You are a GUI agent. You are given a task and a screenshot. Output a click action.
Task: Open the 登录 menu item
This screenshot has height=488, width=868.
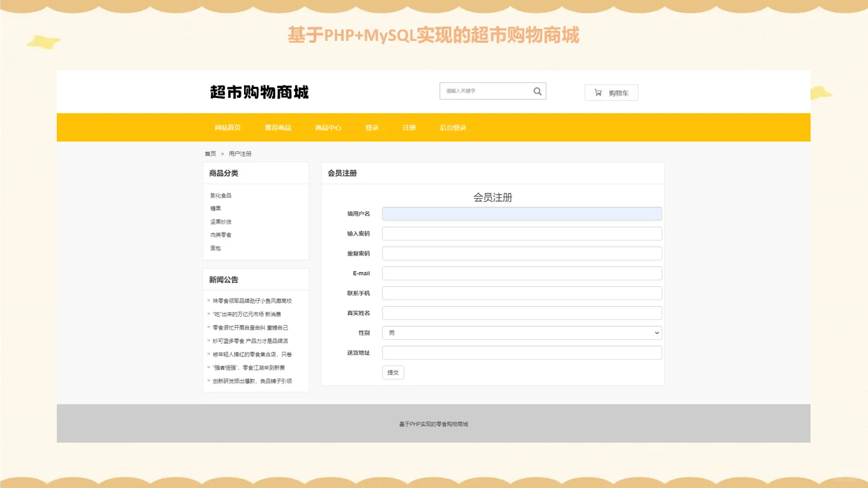(371, 127)
